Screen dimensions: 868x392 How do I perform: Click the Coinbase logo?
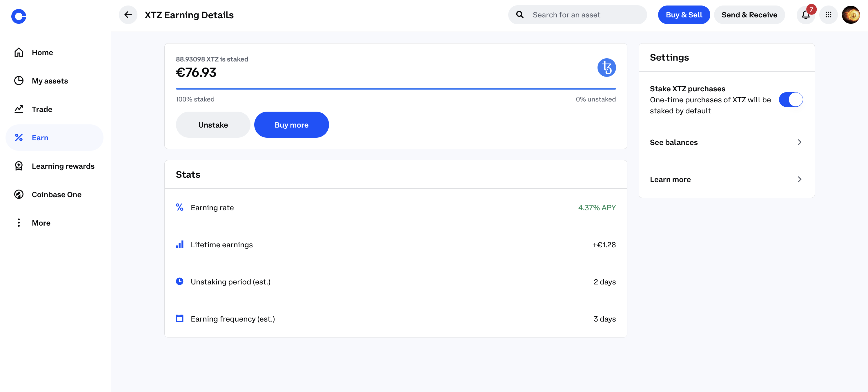19,16
